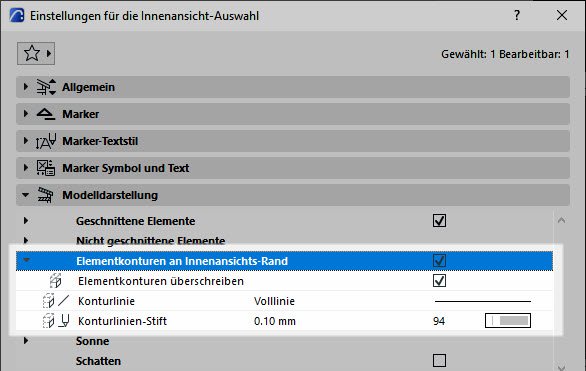Click the Modelldarstellung panel icon
This screenshot has width=586, height=371.
(x=46, y=195)
